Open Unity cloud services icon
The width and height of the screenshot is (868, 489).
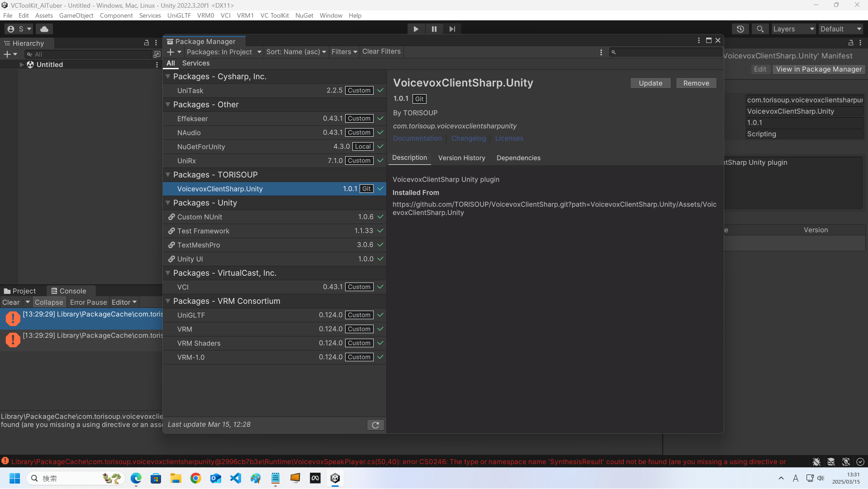pos(44,29)
